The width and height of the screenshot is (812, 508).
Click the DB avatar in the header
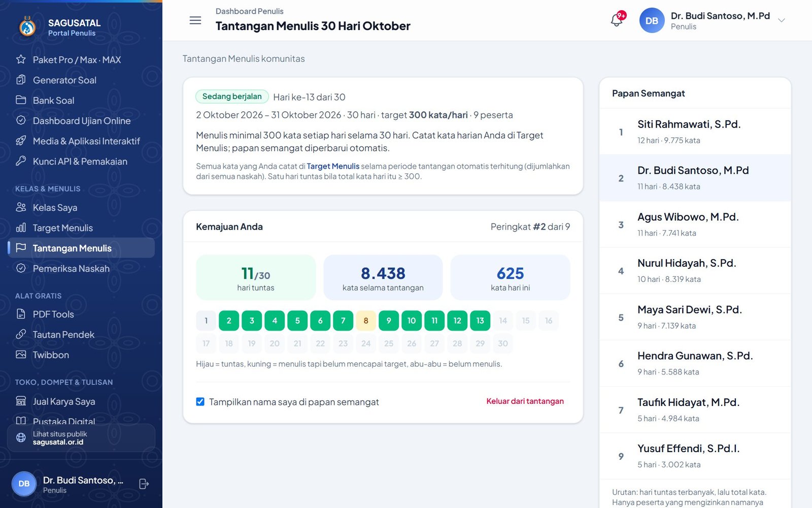point(652,20)
